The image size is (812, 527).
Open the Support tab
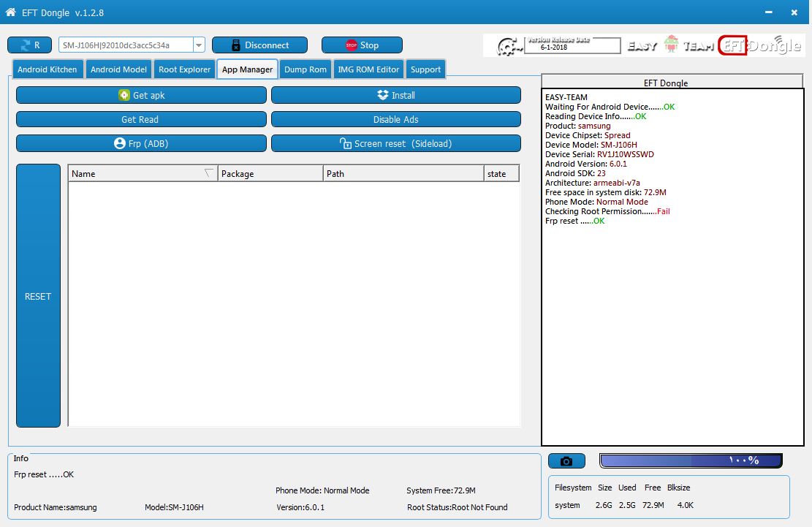click(425, 69)
